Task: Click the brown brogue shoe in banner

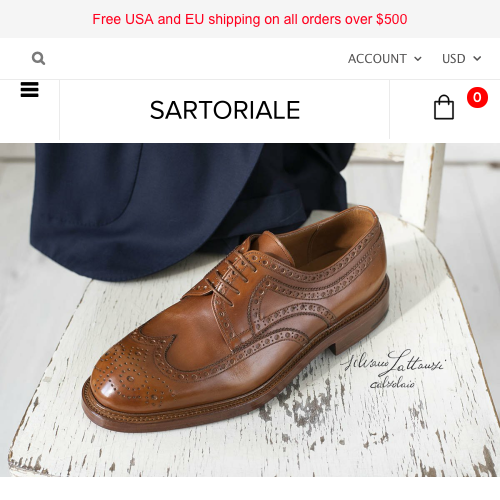Action: click(235, 318)
